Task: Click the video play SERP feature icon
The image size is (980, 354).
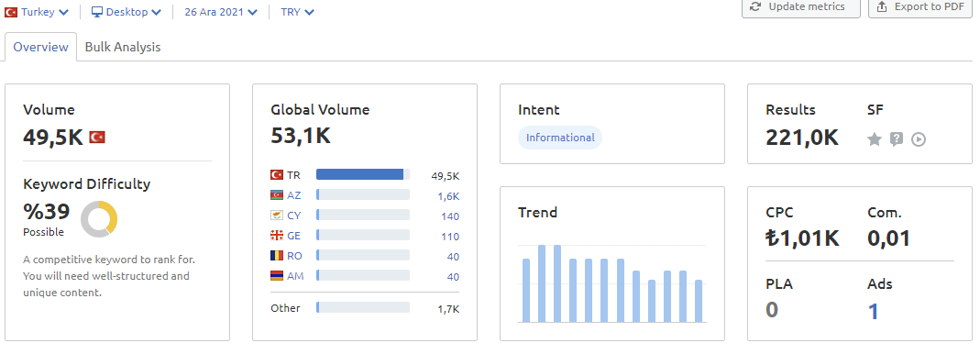Action: [919, 139]
